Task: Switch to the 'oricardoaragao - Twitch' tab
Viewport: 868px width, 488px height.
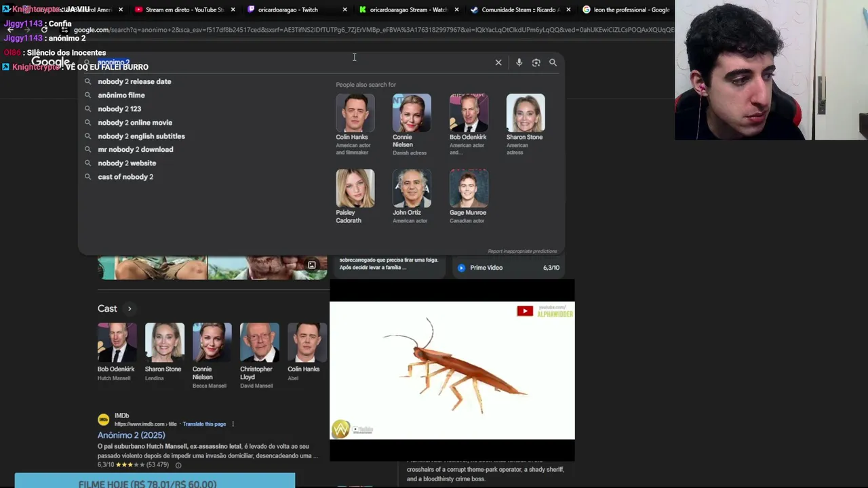Action: (295, 9)
